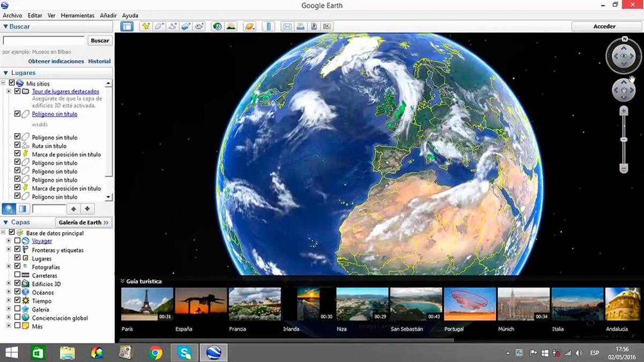Image resolution: width=644 pixels, height=362 pixels.
Task: Open the Añadir menu
Action: (108, 16)
